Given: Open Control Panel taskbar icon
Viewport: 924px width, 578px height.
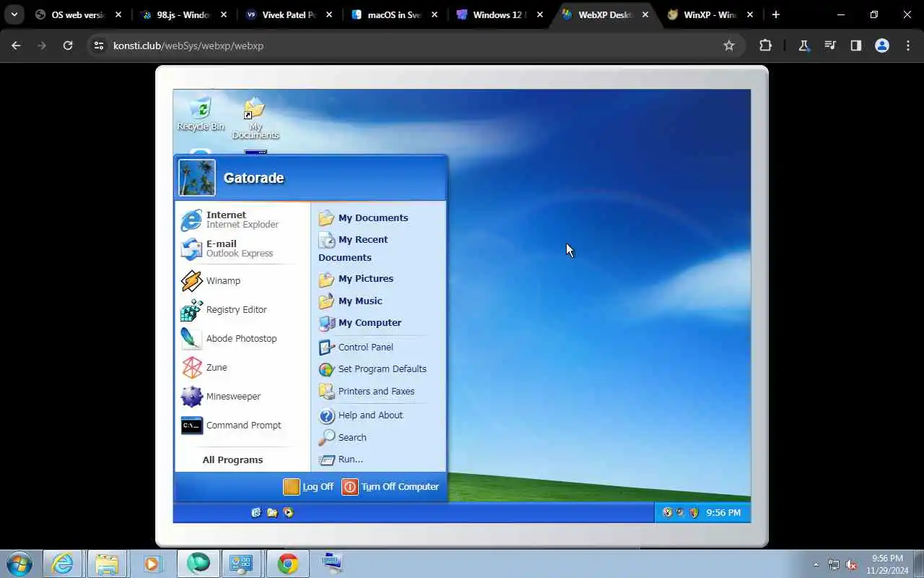Looking at the screenshot, I should (x=240, y=564).
